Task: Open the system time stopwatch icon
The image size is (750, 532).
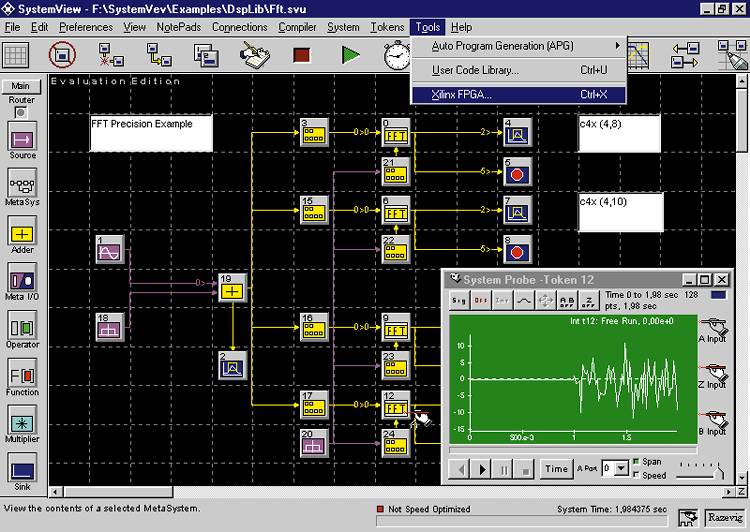Action: click(397, 55)
